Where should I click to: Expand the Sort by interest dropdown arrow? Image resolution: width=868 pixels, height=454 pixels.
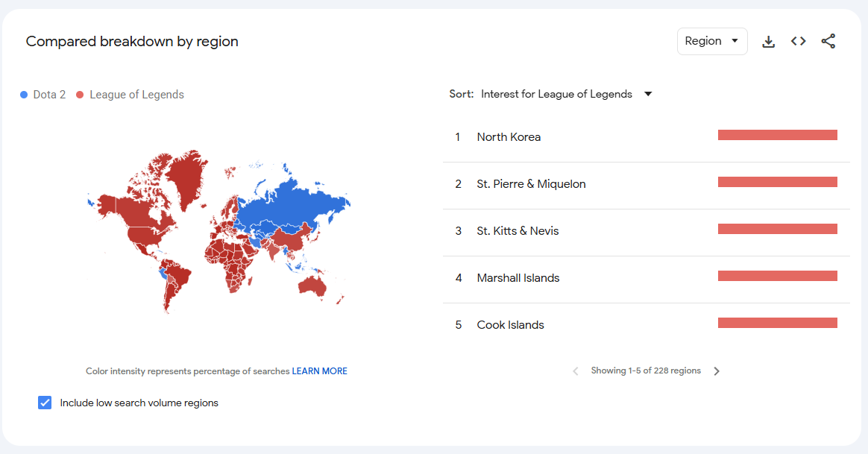648,94
